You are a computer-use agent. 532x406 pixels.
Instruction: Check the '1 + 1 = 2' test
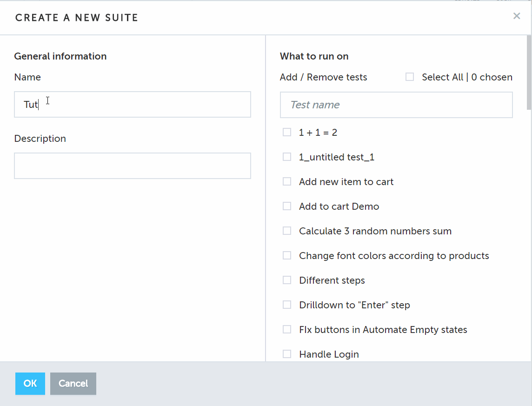[287, 133]
